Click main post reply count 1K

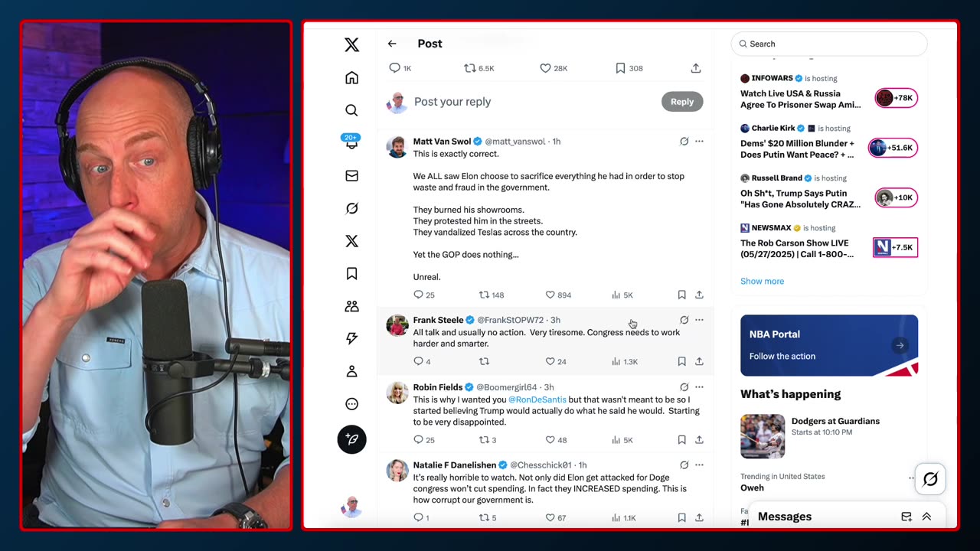pos(400,68)
